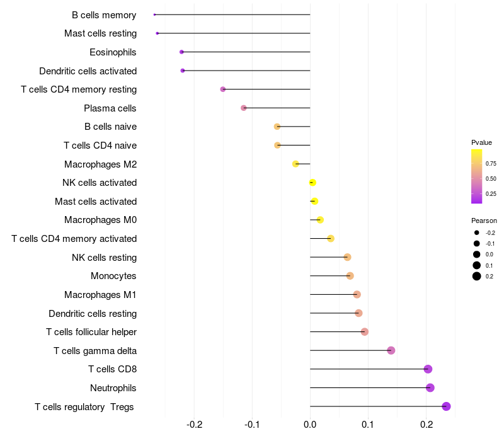The image size is (504, 441).
Task: Click the Dendritic cells activated label
Action: [88, 71]
